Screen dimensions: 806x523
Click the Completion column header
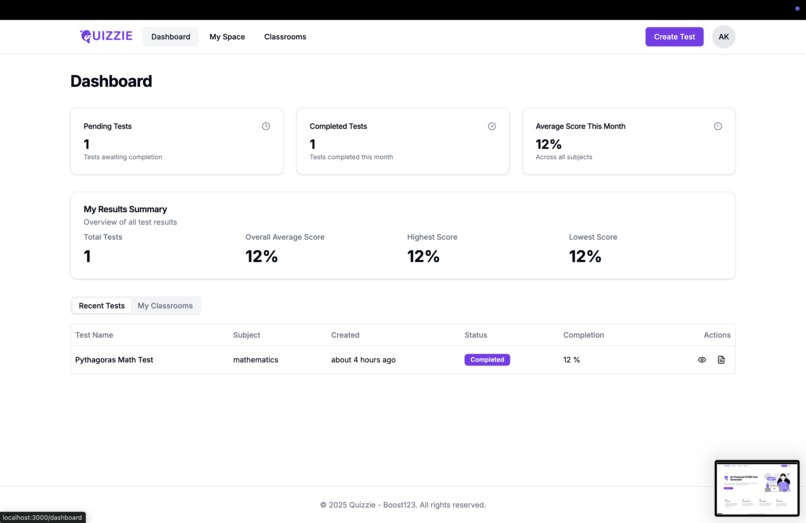tap(583, 335)
